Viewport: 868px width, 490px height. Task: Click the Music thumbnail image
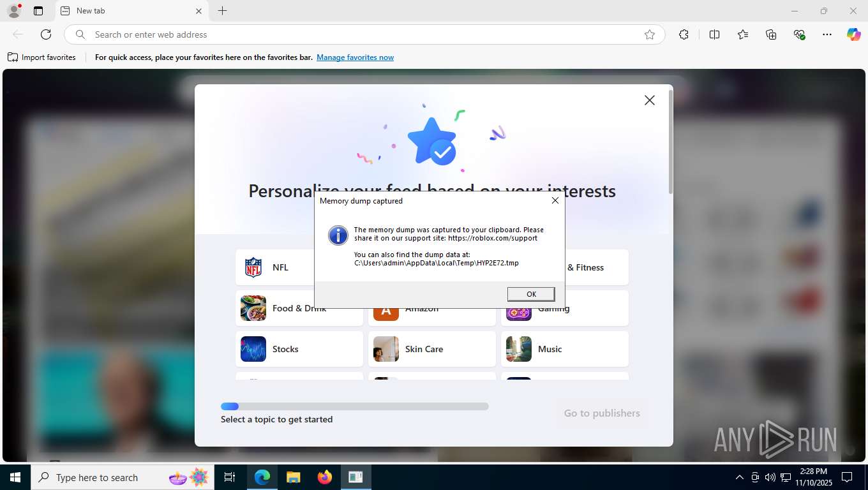pyautogui.click(x=519, y=349)
